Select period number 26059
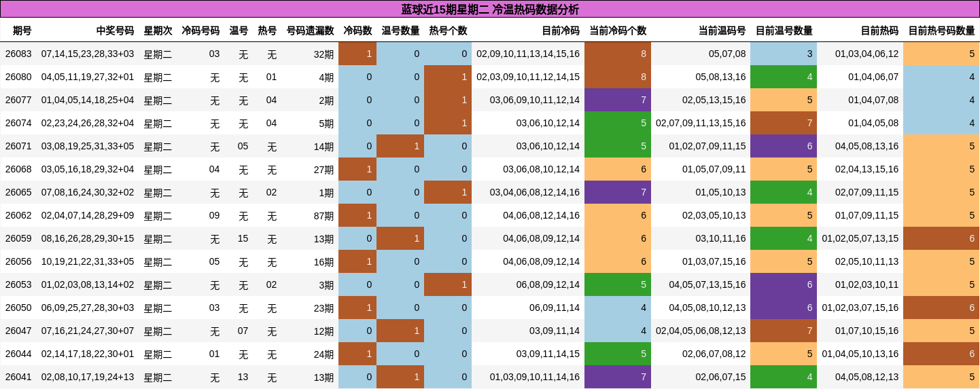 (18, 238)
